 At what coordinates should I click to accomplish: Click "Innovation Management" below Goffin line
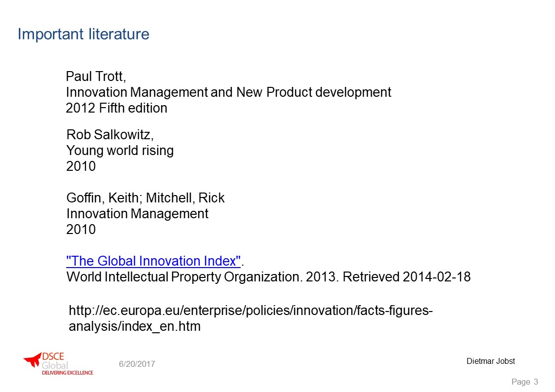[x=137, y=213]
